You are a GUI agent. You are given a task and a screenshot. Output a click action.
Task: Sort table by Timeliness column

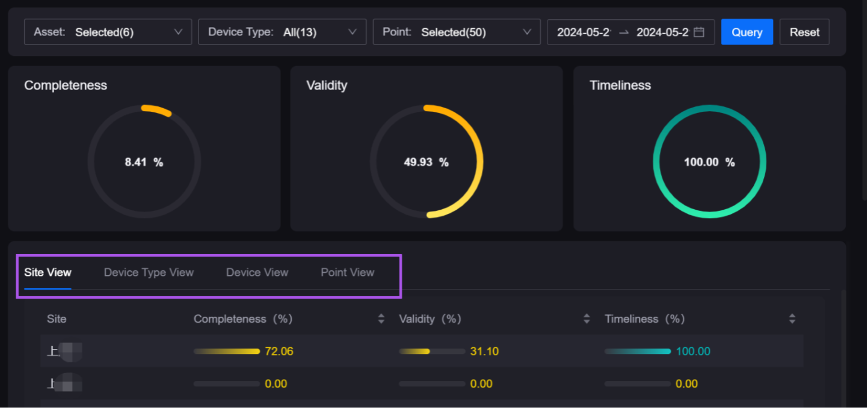tap(792, 319)
